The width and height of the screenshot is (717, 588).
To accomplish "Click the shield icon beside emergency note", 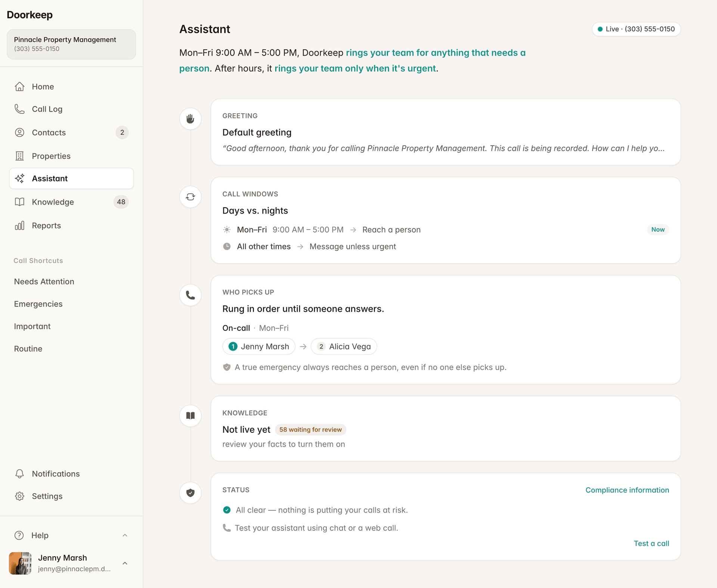I will coord(227,367).
